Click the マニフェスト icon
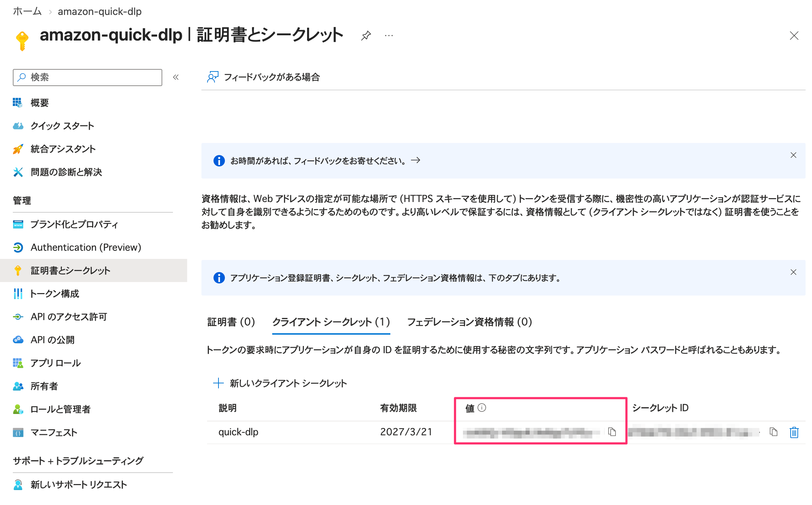Screen dimensions: 812x505 point(18,432)
